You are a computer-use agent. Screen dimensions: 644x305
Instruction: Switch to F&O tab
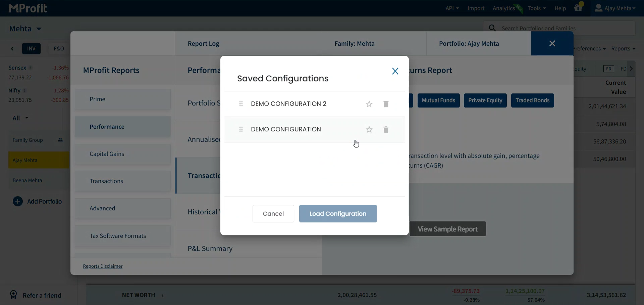[x=59, y=49]
